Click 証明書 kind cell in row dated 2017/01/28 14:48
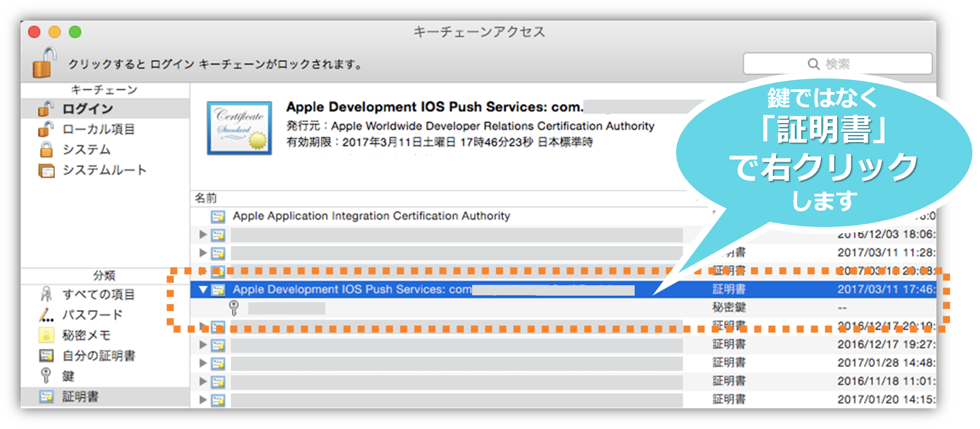980x429 pixels. [729, 363]
